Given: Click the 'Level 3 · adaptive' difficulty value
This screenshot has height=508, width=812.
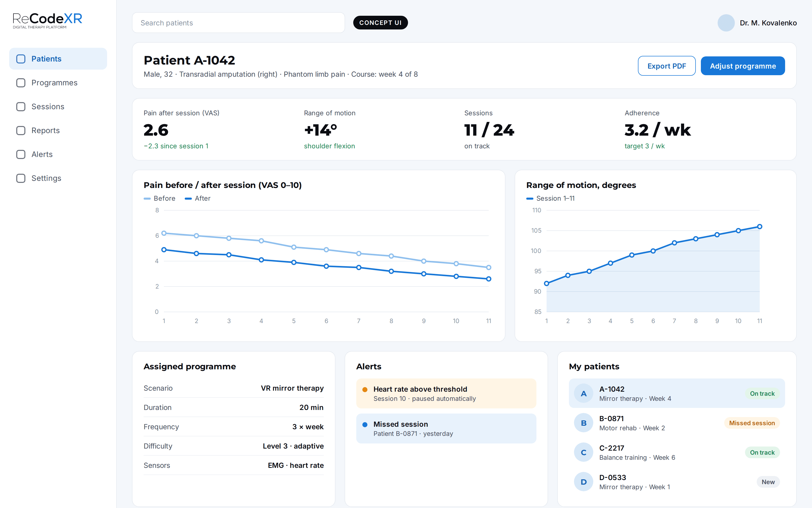Looking at the screenshot, I should pyautogui.click(x=293, y=446).
